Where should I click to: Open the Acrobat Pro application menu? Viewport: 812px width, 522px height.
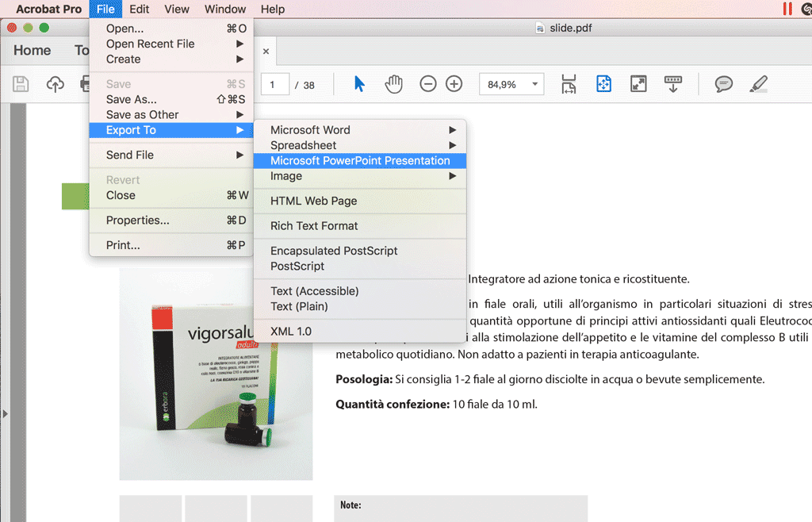point(48,9)
